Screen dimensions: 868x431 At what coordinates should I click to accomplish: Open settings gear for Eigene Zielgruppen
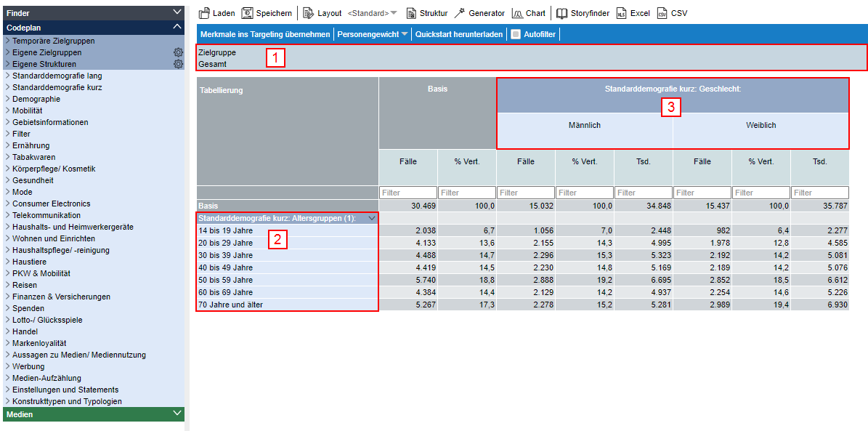(x=178, y=52)
